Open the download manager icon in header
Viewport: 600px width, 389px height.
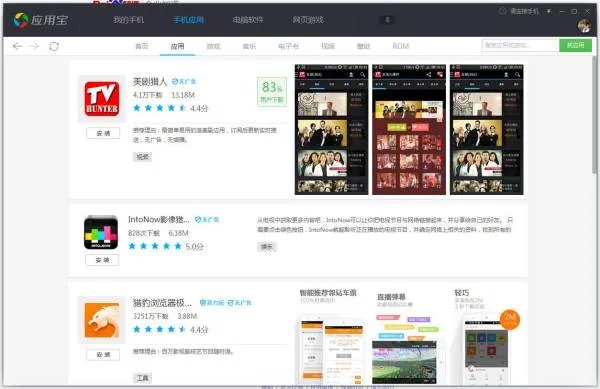(x=387, y=20)
